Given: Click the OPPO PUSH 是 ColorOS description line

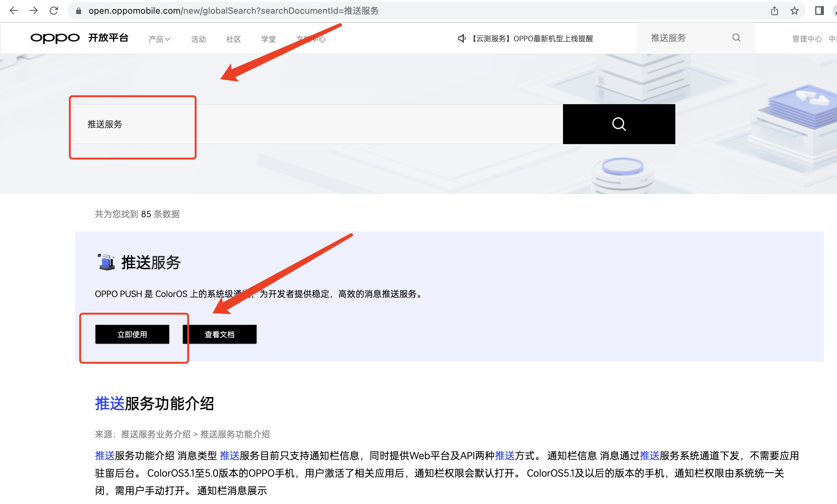Looking at the screenshot, I should (x=259, y=294).
